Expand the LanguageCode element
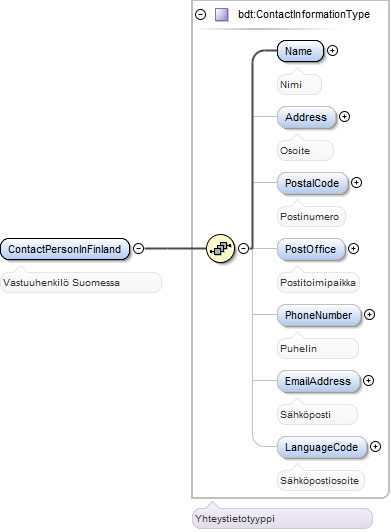The image size is (391, 532). (375, 446)
